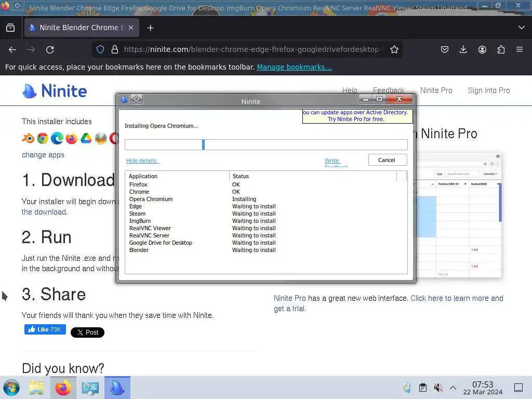532x399 pixels.
Task: Click the Firefox icon in installer list
Action: [x=72, y=138]
